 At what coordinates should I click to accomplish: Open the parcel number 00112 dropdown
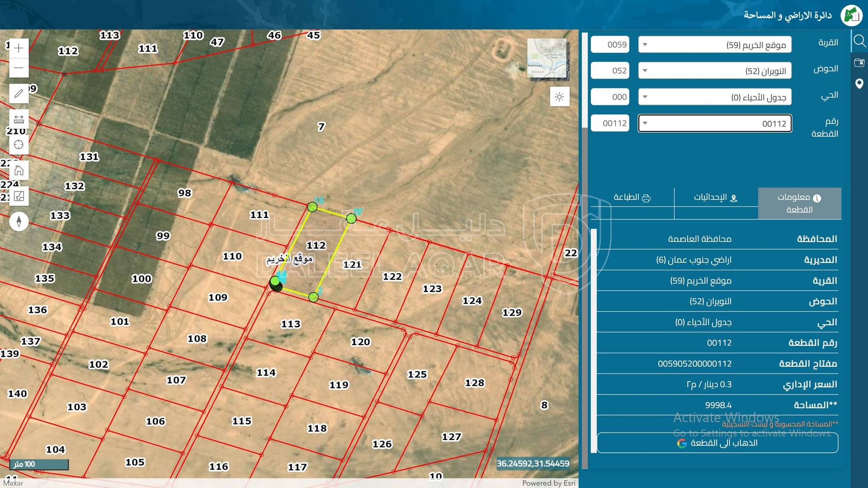click(x=714, y=123)
